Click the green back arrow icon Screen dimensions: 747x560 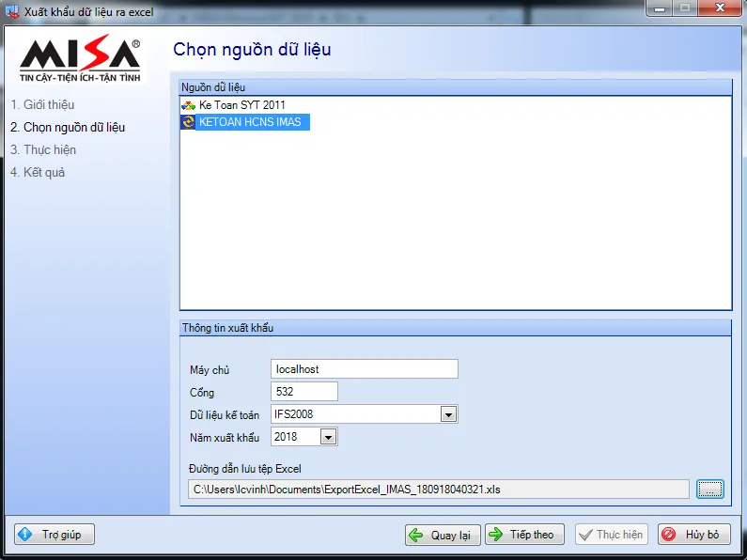(416, 535)
